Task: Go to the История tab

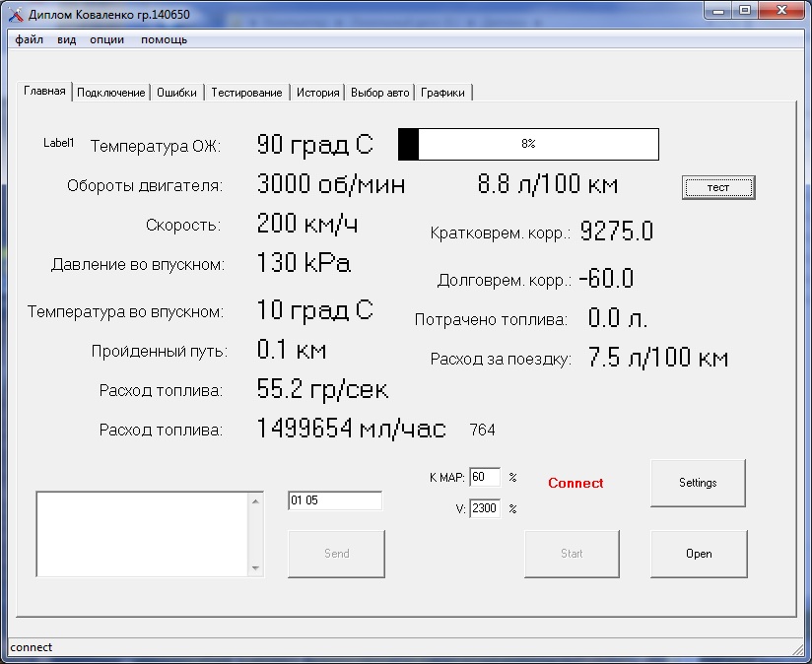Action: pyautogui.click(x=317, y=93)
